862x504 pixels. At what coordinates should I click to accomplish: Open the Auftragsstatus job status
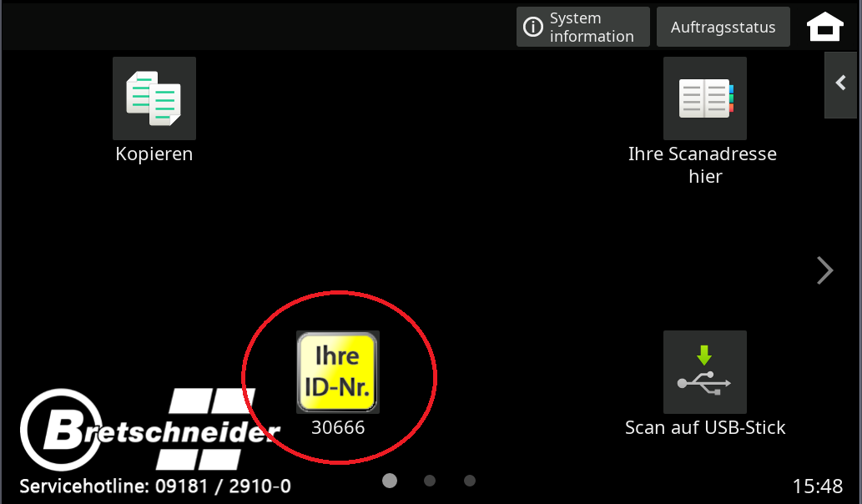[723, 28]
